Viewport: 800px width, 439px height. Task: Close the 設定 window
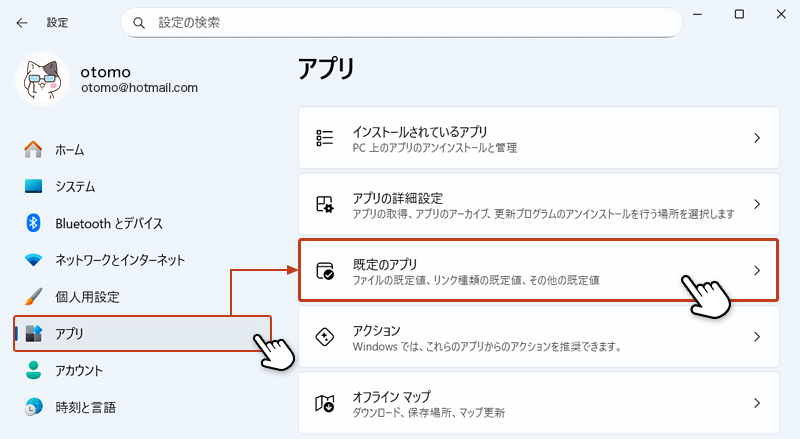pos(781,14)
